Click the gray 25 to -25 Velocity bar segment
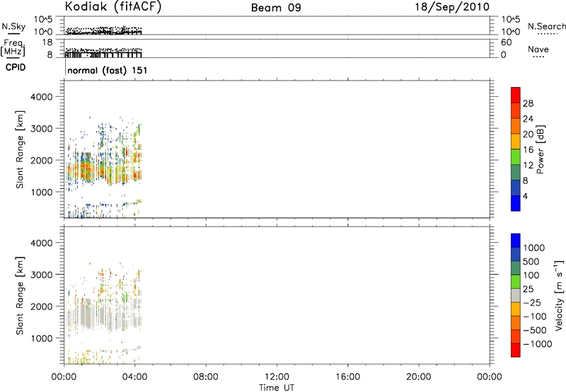This screenshot has height=392, width=566. (x=516, y=295)
